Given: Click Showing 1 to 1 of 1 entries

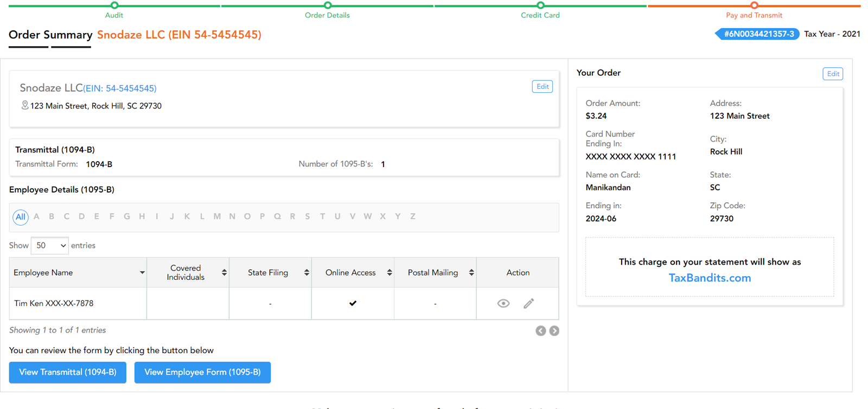Looking at the screenshot, I should point(58,330).
